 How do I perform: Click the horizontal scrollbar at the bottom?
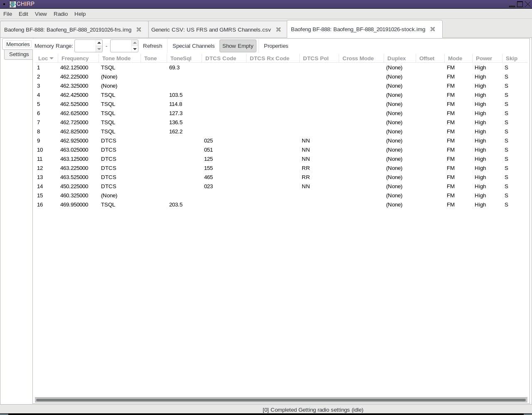(x=281, y=400)
